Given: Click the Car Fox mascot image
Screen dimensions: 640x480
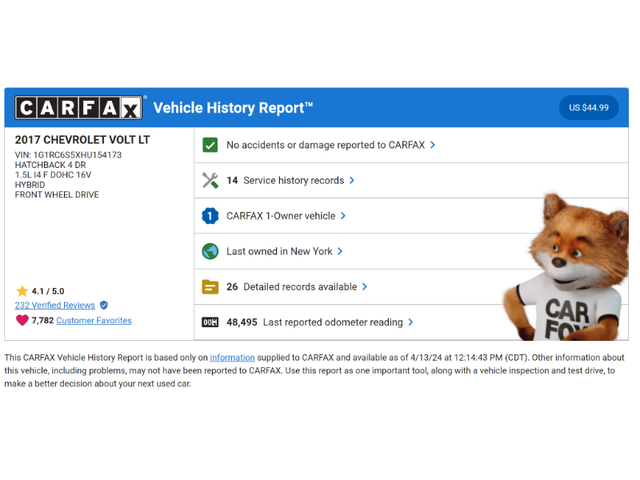Looking at the screenshot, I should 567,267.
